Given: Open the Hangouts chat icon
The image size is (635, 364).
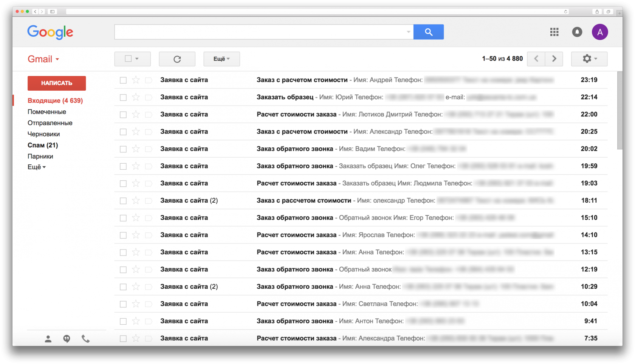Looking at the screenshot, I should pyautogui.click(x=67, y=339).
